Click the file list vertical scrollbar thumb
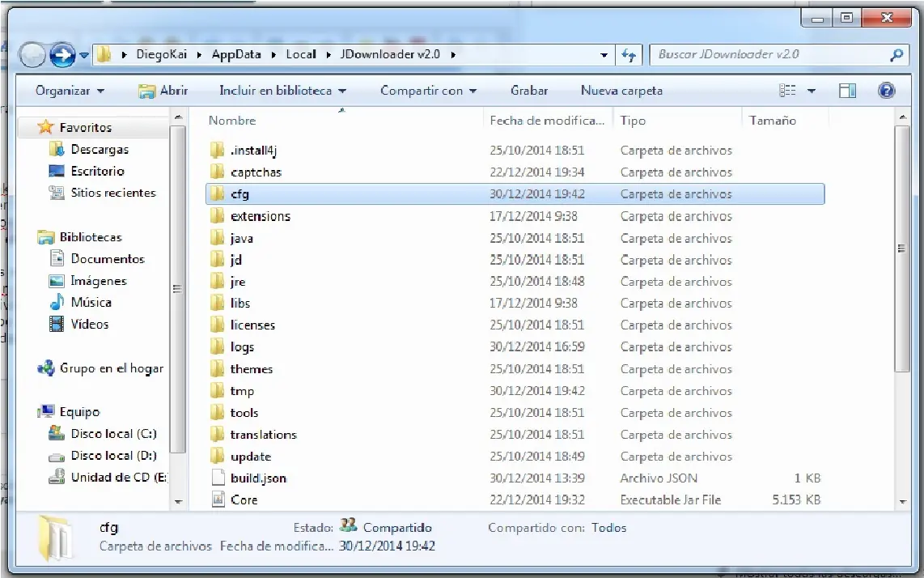Viewport: 924px width, 578px height. (x=901, y=249)
